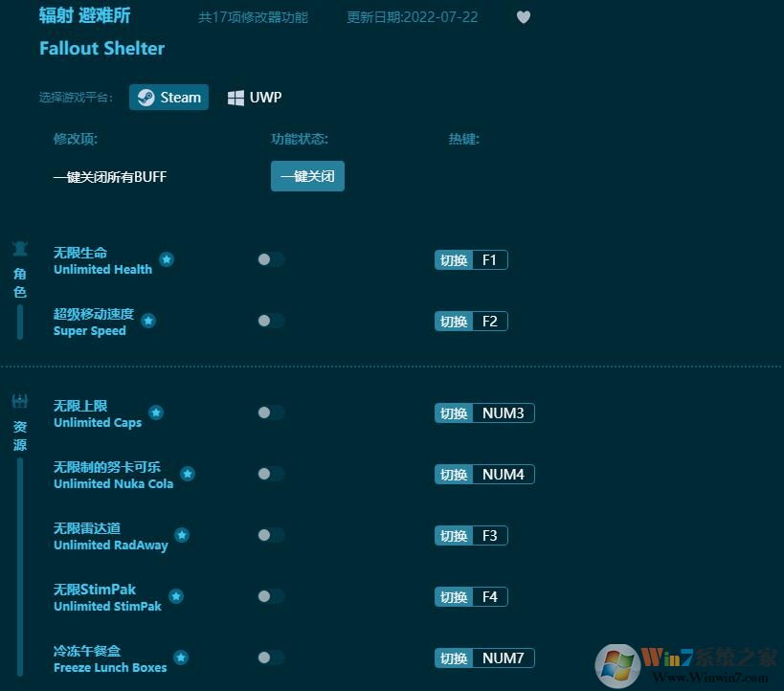Click star icon beside Unlimited StimPak
Image resolution: width=784 pixels, height=691 pixels.
[176, 596]
